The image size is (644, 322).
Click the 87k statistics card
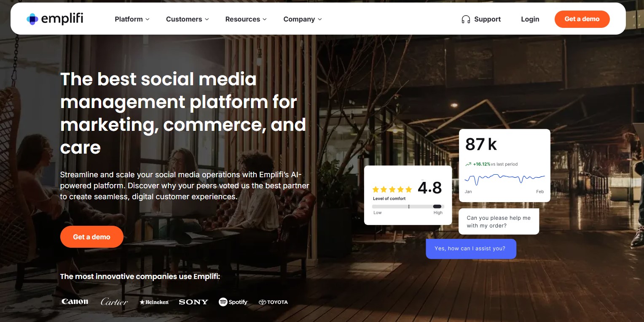click(504, 165)
